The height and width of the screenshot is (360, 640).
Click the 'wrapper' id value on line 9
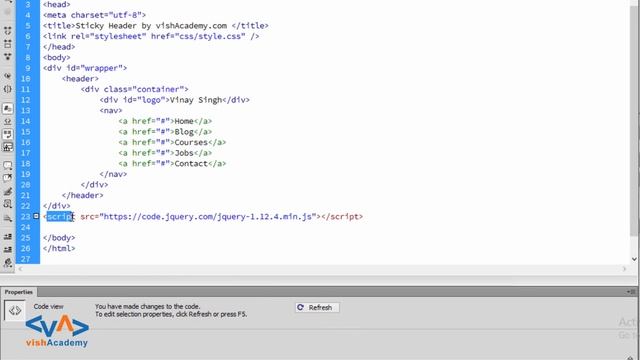pyautogui.click(x=102, y=68)
